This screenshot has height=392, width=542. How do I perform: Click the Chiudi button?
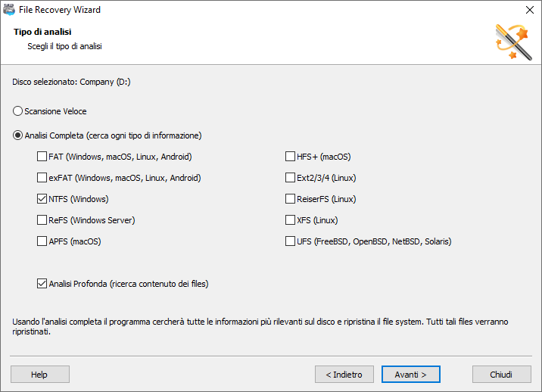pyautogui.click(x=502, y=375)
